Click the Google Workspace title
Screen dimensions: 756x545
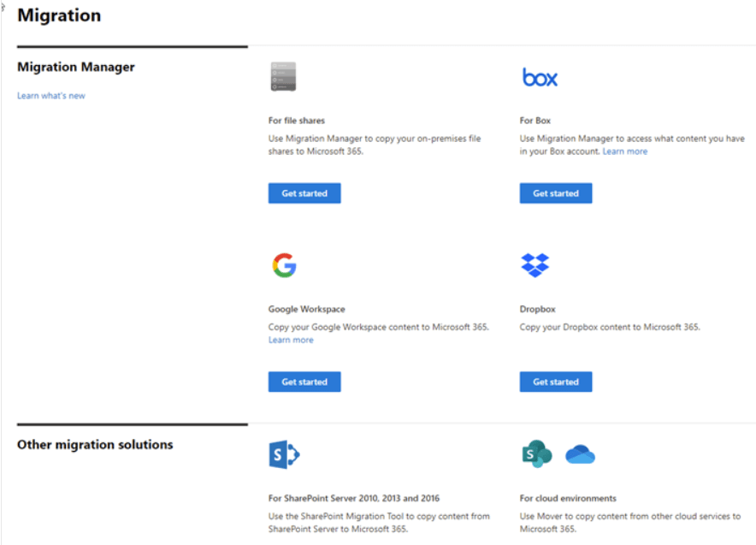pyautogui.click(x=307, y=309)
